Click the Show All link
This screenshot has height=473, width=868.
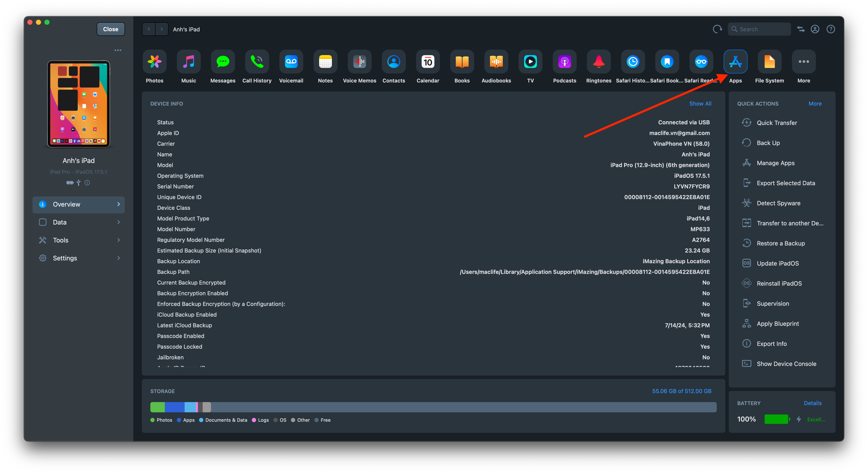click(700, 103)
